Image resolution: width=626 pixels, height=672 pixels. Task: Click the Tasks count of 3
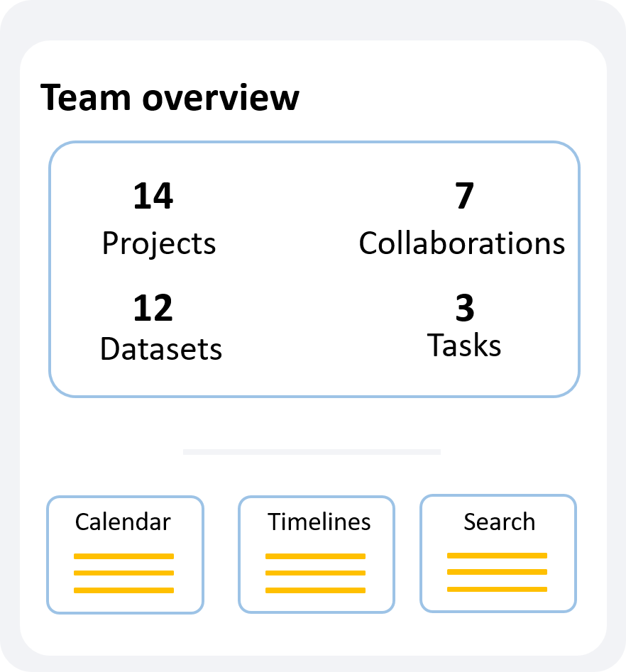(464, 308)
